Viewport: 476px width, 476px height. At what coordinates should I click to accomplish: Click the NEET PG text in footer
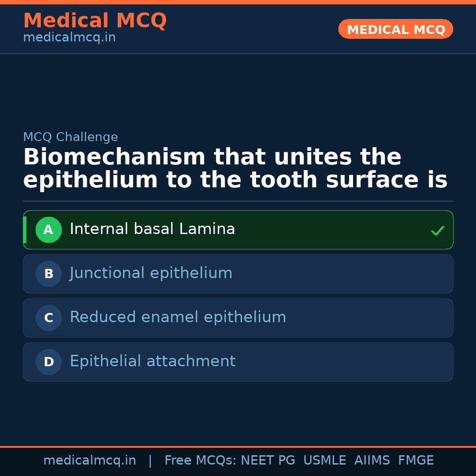(268, 461)
